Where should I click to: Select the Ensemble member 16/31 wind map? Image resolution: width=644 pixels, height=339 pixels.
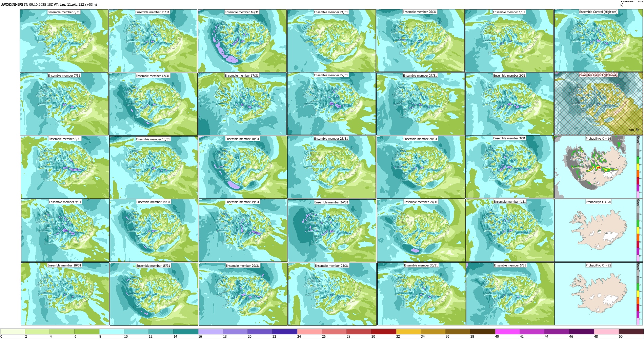pyautogui.click(x=242, y=41)
